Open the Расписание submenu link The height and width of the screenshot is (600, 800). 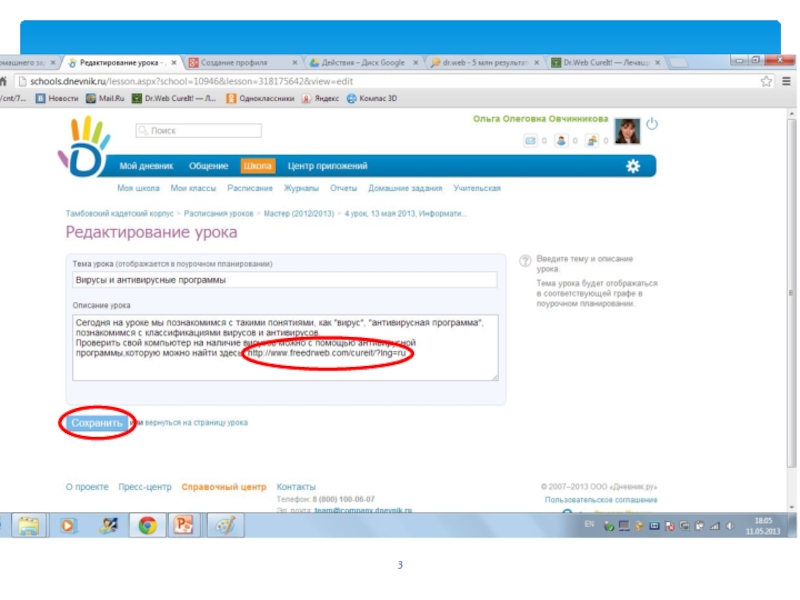(x=250, y=188)
